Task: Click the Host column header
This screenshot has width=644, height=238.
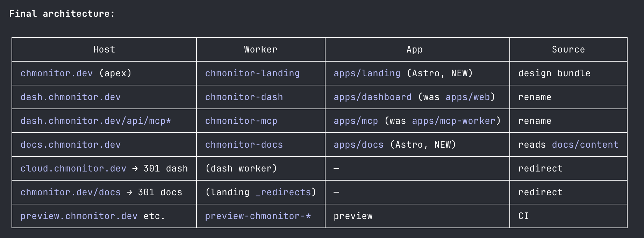Action: click(x=104, y=49)
